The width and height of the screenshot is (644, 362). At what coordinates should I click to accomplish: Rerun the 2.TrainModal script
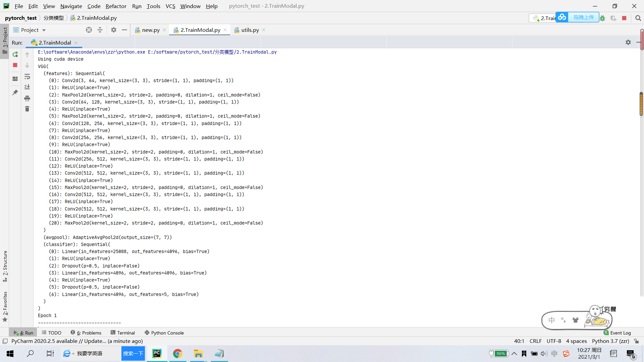click(x=15, y=54)
